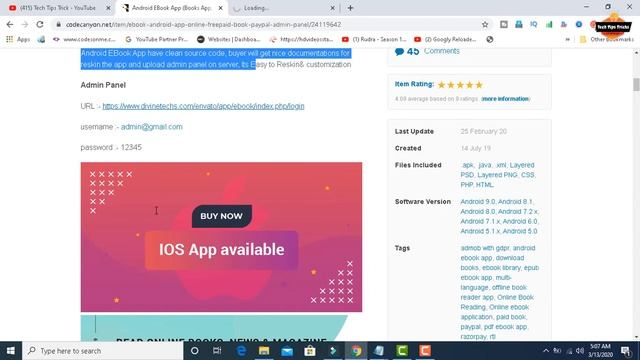Launch Microsoft Edge from the taskbar

tap(241, 351)
